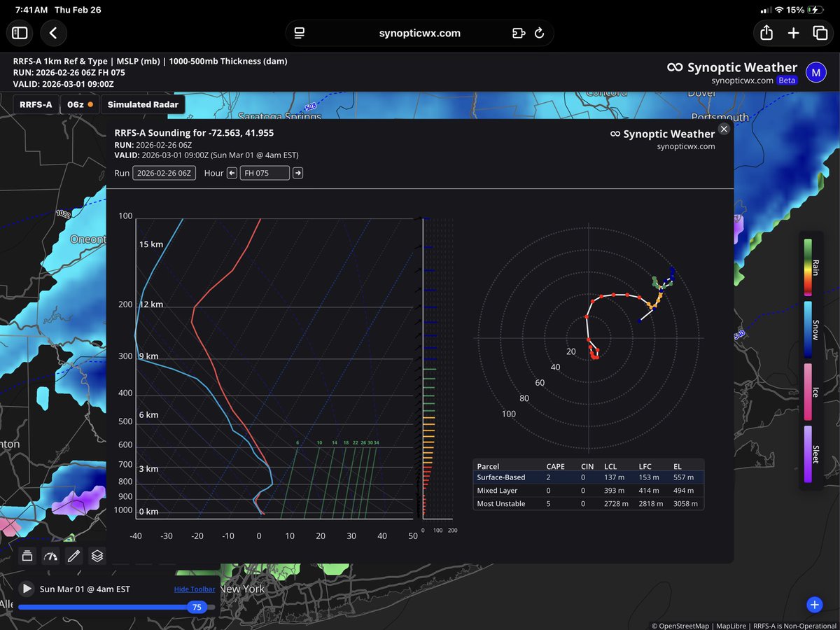Click the Ice color scale bar

click(807, 391)
